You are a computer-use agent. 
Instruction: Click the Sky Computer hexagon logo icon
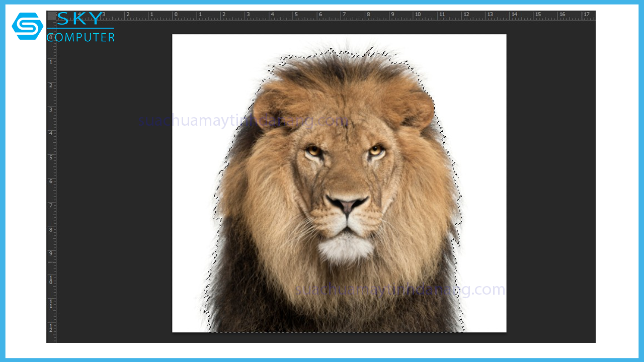[27, 26]
